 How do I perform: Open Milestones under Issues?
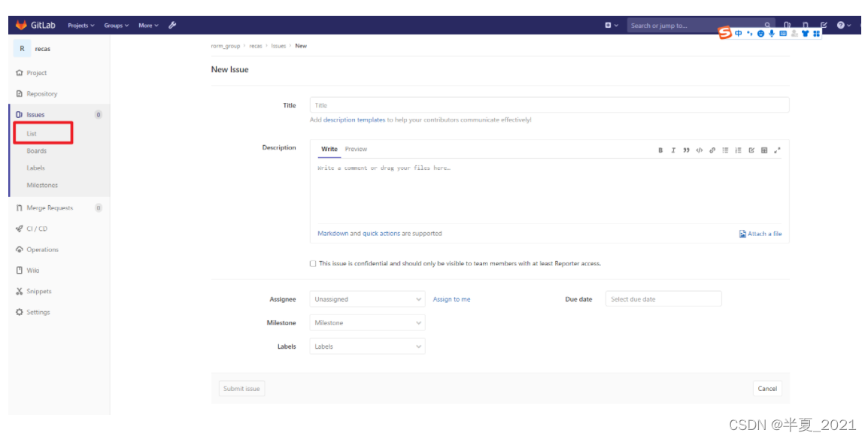(x=42, y=185)
